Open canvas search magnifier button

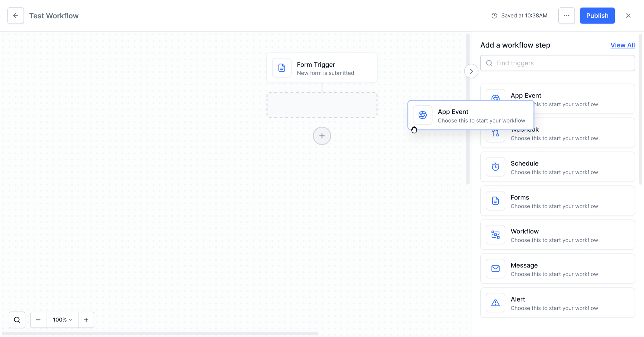(17, 320)
